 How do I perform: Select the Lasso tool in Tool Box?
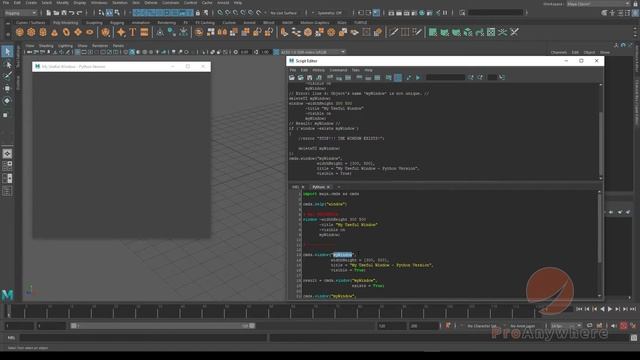[7, 64]
